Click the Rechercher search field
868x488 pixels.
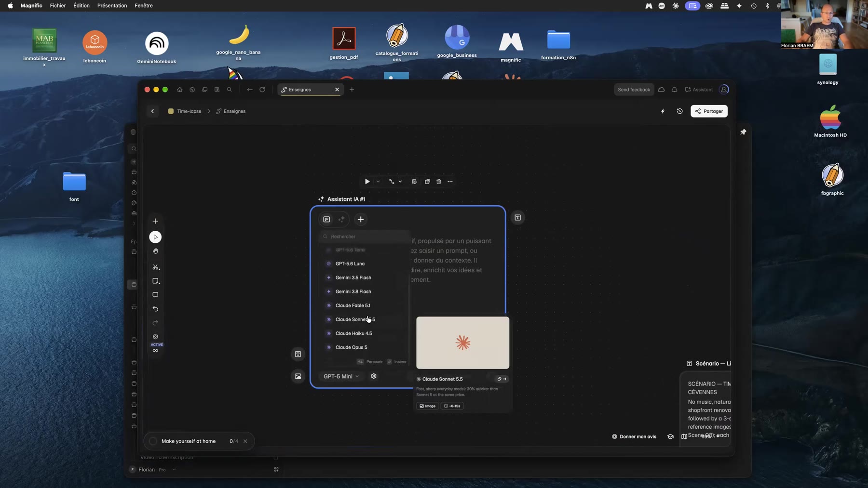tap(365, 237)
